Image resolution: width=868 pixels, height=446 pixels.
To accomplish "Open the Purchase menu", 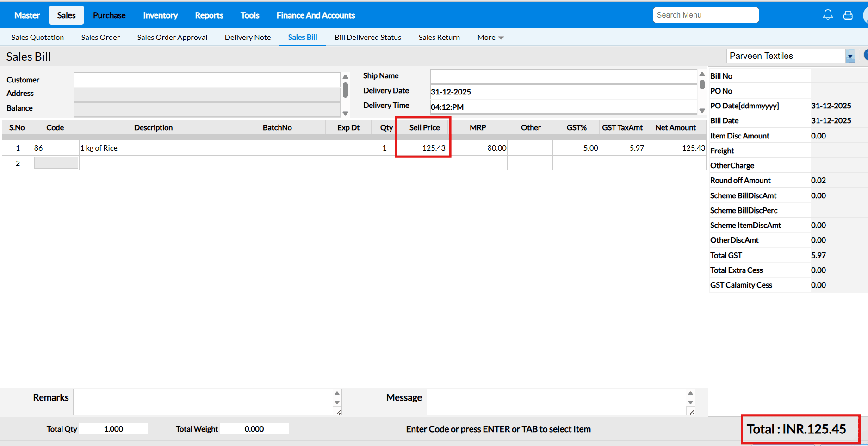I will (x=109, y=15).
